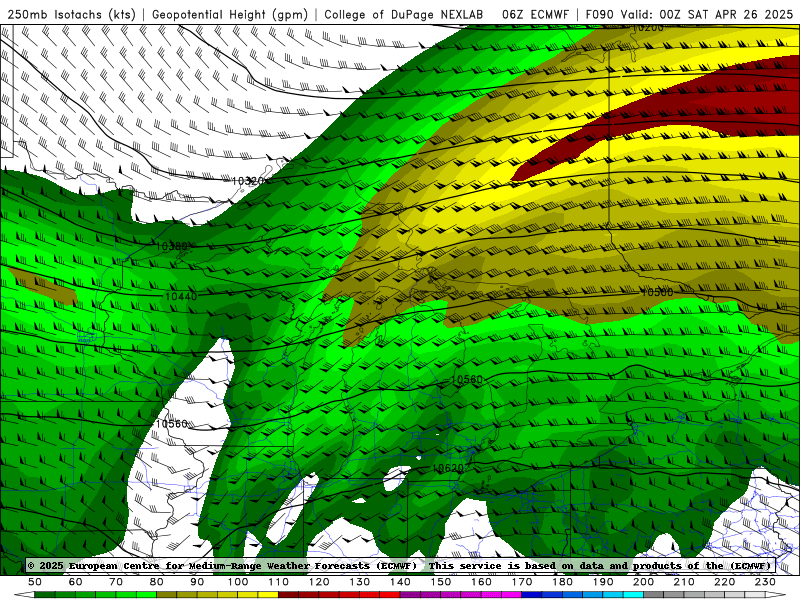800x600 pixels.
Task: Click the 10560 contour label just above the 10620 label
Action: [x=467, y=379]
